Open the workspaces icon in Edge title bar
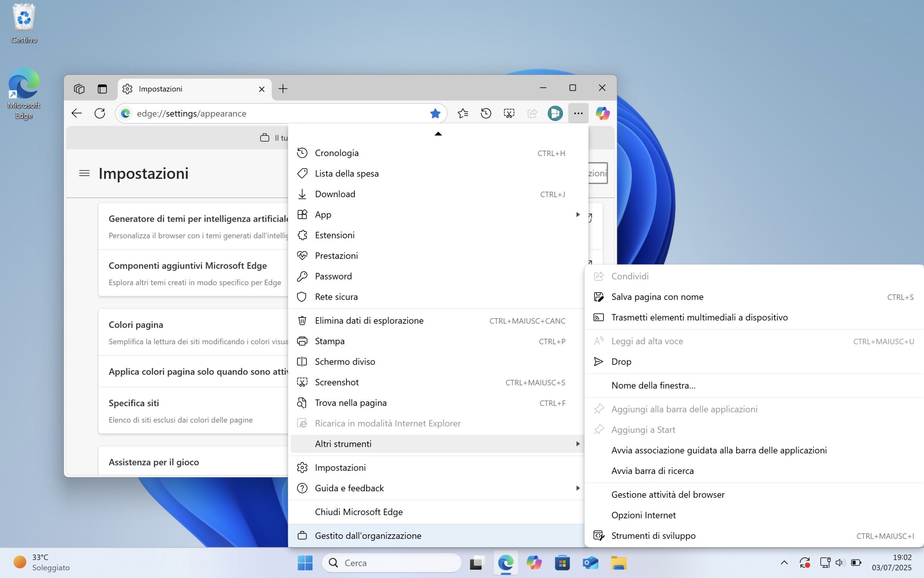 coord(79,89)
